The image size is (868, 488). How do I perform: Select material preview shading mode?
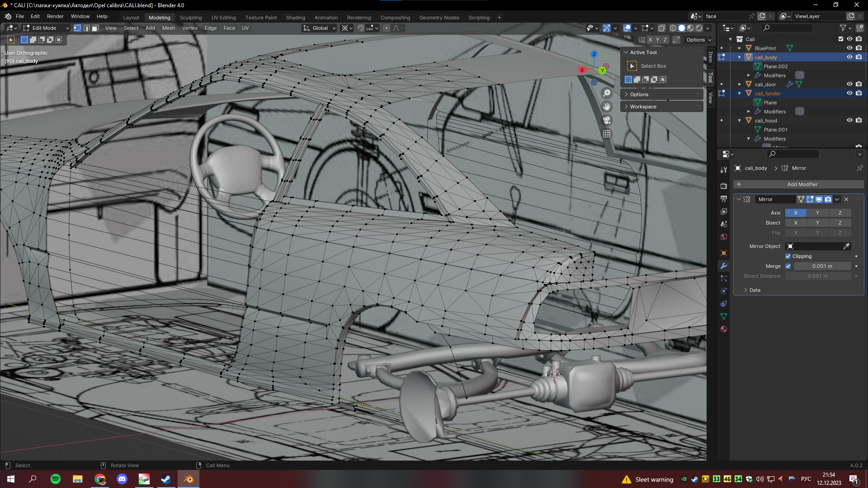(x=690, y=28)
